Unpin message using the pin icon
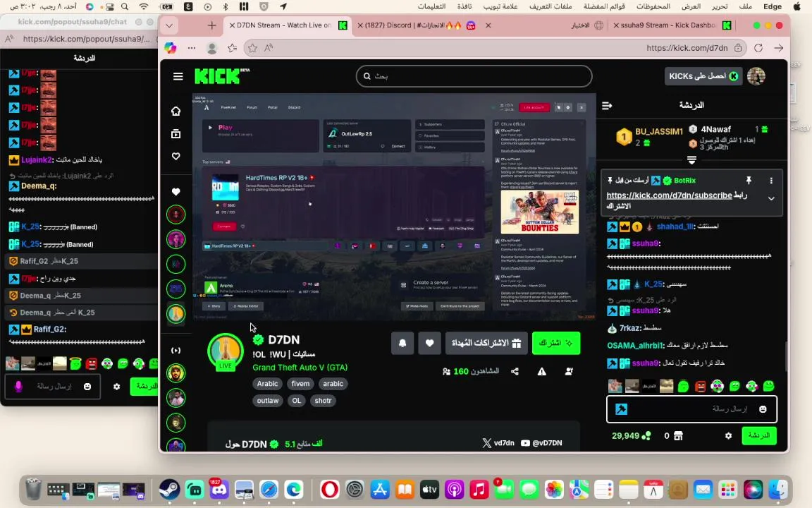This screenshot has width=812, height=508. click(749, 181)
